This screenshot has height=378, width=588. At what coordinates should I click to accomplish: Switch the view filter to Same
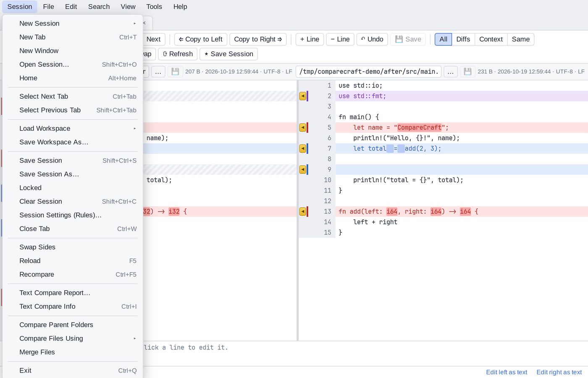(521, 39)
